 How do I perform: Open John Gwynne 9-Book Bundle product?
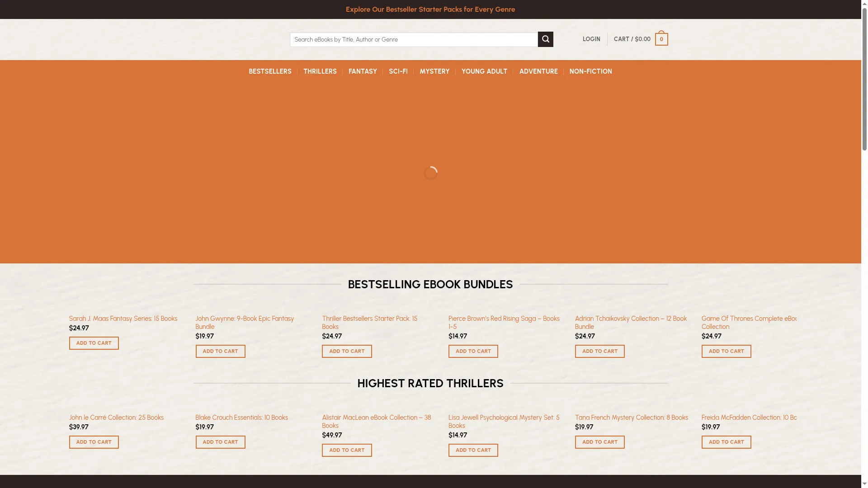pos(245,323)
